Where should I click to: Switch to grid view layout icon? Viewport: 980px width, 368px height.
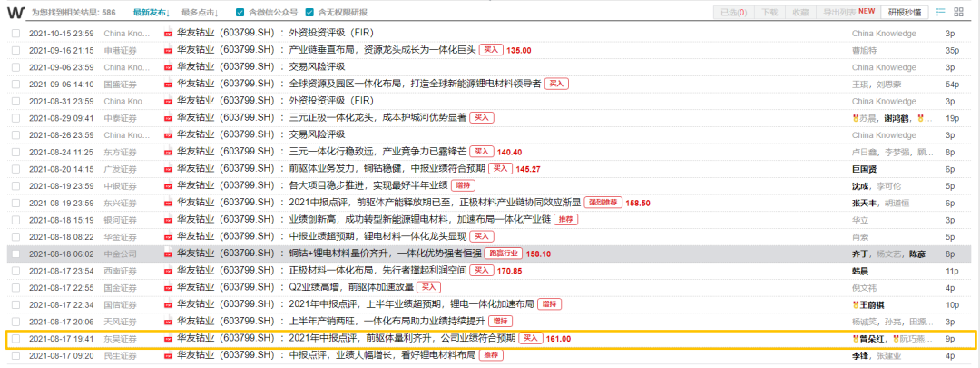pyautogui.click(x=959, y=12)
